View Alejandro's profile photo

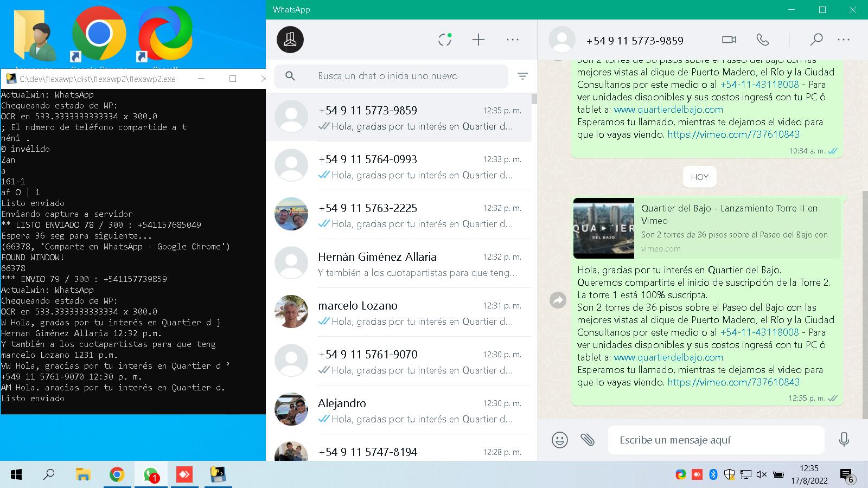(291, 409)
